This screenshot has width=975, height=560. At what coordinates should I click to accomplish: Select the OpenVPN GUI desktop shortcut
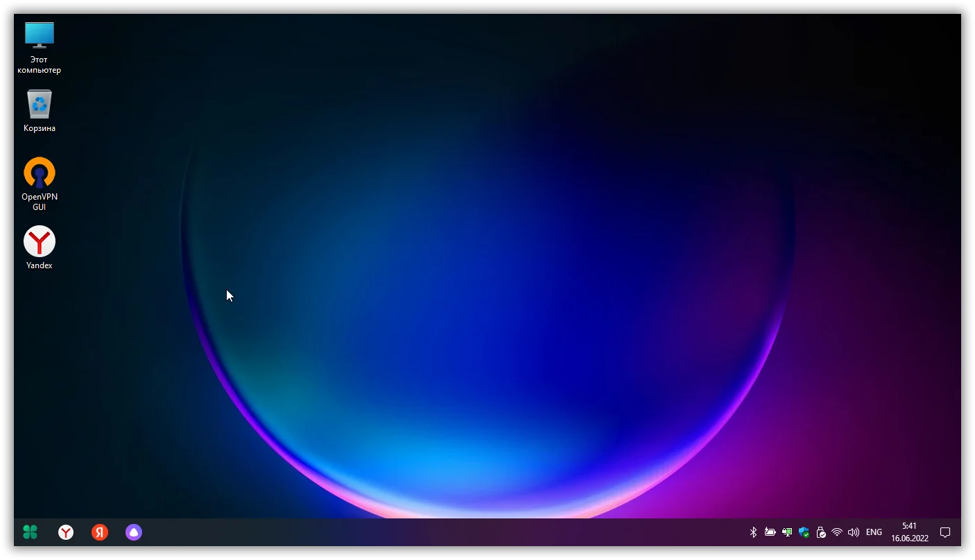click(40, 184)
